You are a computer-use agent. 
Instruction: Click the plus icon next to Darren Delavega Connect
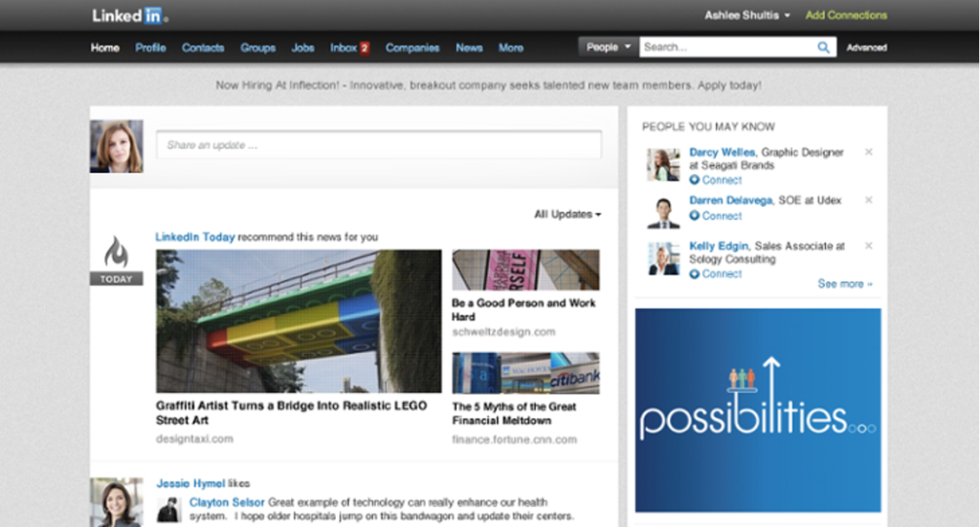694,215
